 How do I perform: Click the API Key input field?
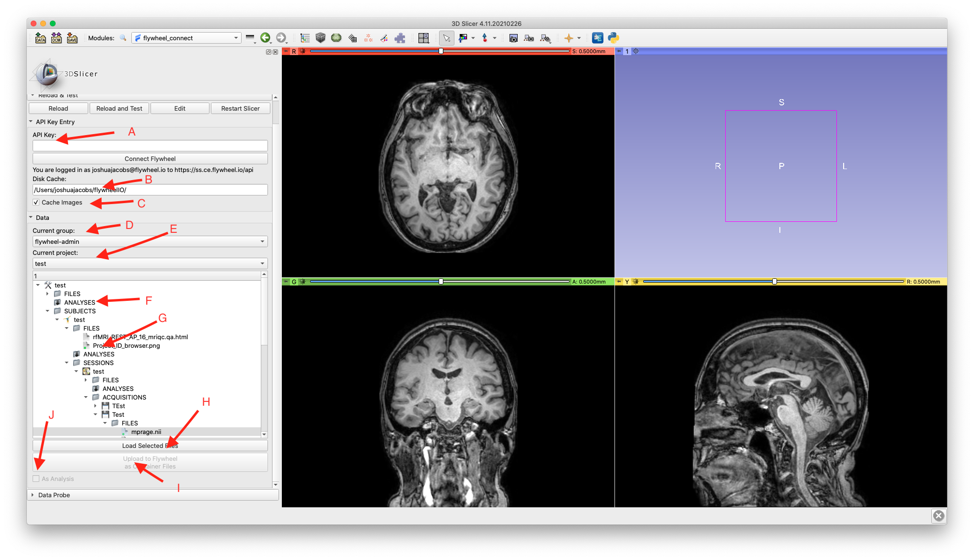pos(150,146)
